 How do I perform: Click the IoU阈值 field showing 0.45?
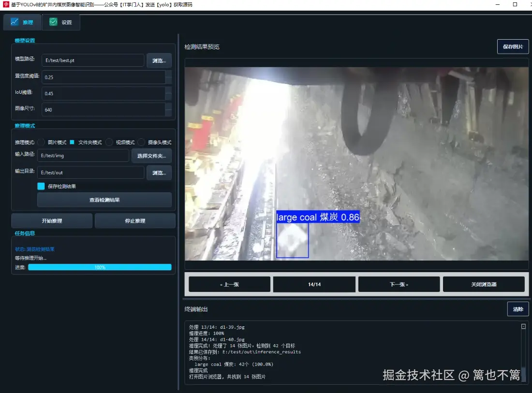point(103,93)
